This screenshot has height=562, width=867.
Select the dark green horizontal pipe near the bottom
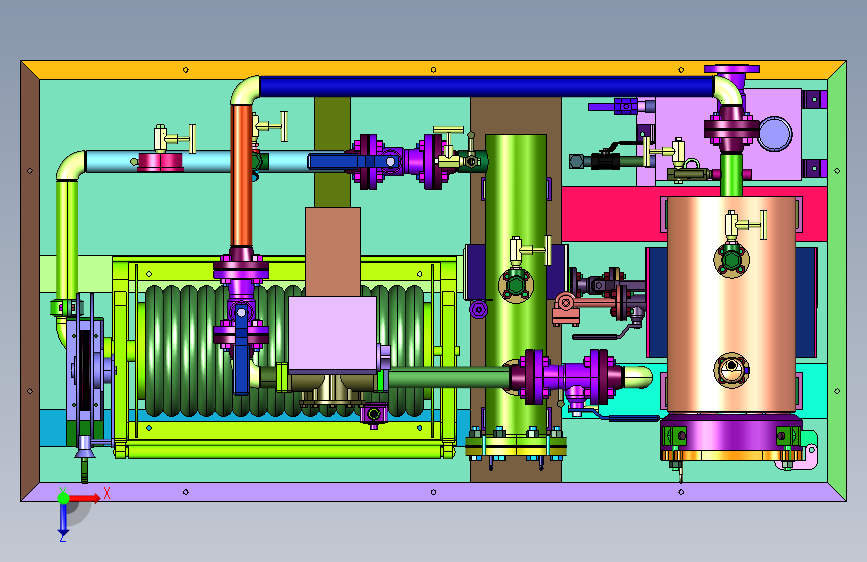[x=448, y=378]
